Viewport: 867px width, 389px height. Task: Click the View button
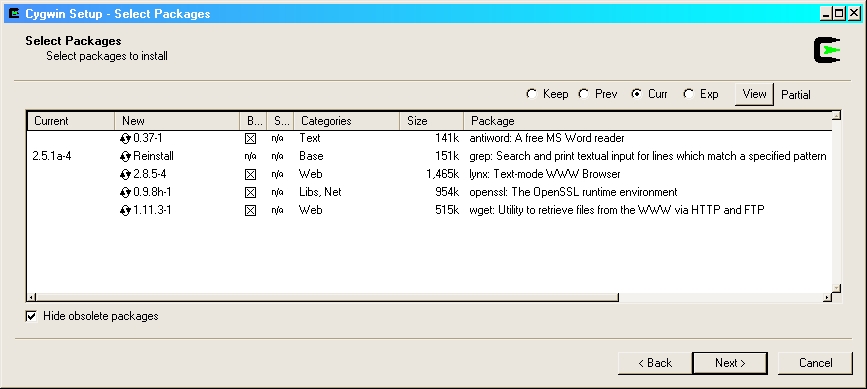[x=754, y=94]
